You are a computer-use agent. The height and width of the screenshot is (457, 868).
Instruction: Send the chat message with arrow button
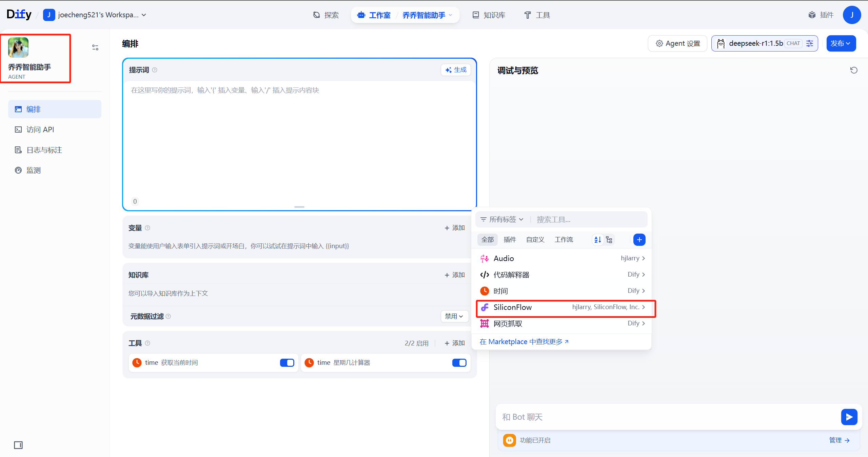[x=849, y=417]
